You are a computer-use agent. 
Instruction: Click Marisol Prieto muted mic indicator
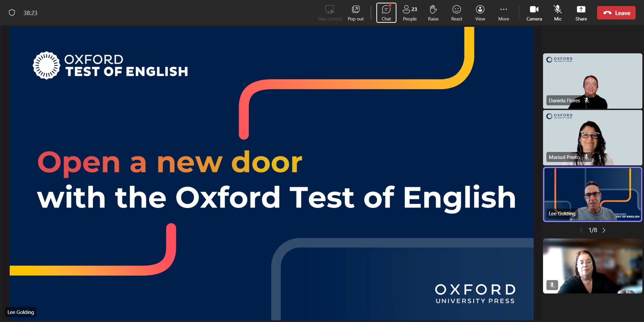pos(586,157)
